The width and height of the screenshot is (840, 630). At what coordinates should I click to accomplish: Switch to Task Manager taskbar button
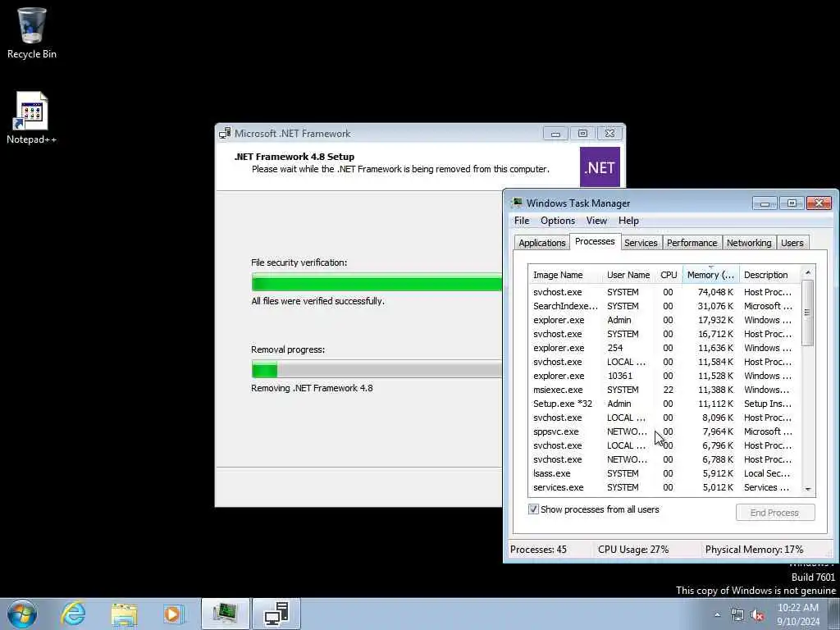(x=225, y=614)
